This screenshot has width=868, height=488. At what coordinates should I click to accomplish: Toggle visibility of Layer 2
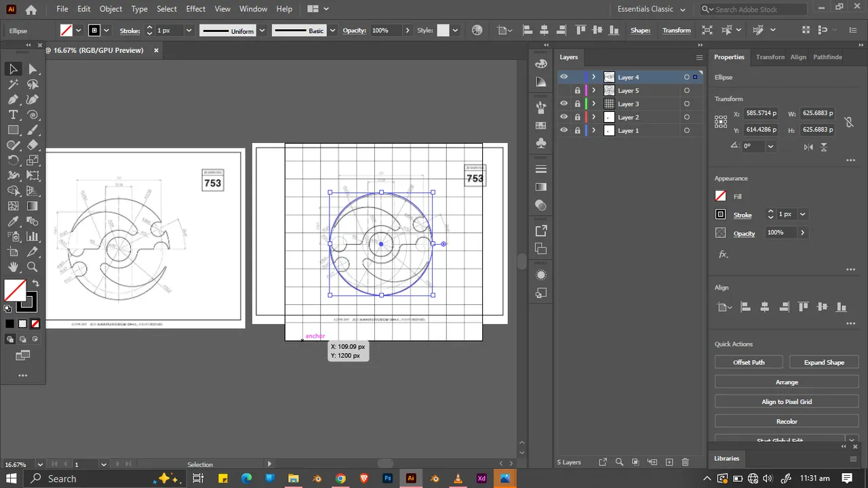[564, 117]
